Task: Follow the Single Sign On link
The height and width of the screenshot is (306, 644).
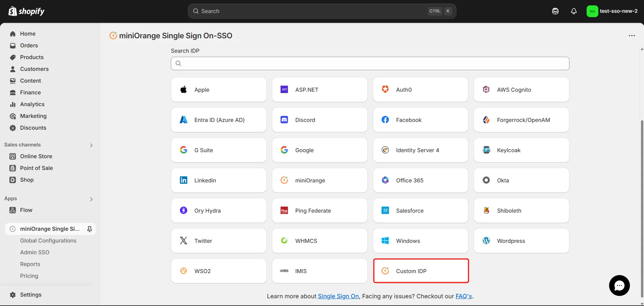Action: click(x=338, y=296)
